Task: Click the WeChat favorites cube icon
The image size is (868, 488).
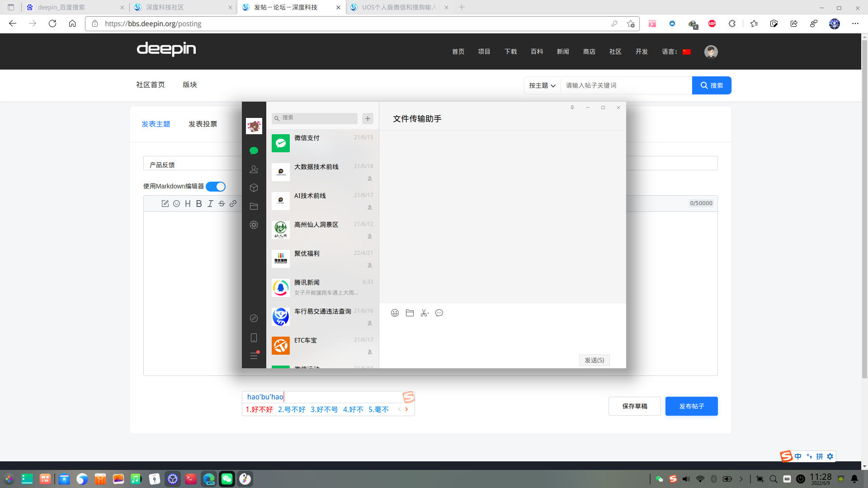Action: tap(254, 188)
